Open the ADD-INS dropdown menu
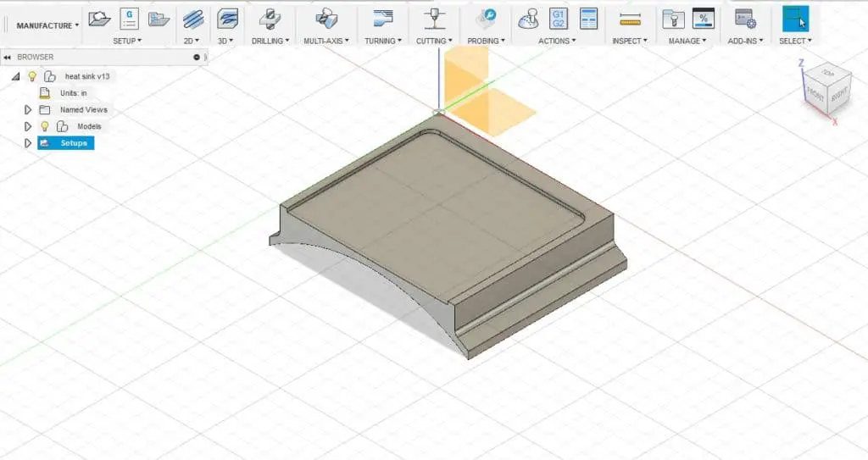Image resolution: width=868 pixels, height=460 pixels. point(745,41)
